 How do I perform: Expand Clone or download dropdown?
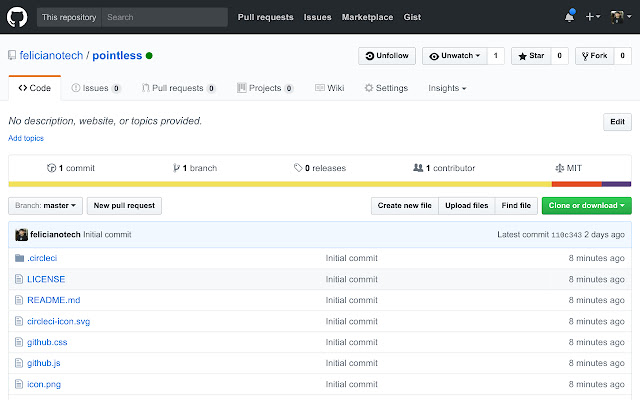(587, 206)
